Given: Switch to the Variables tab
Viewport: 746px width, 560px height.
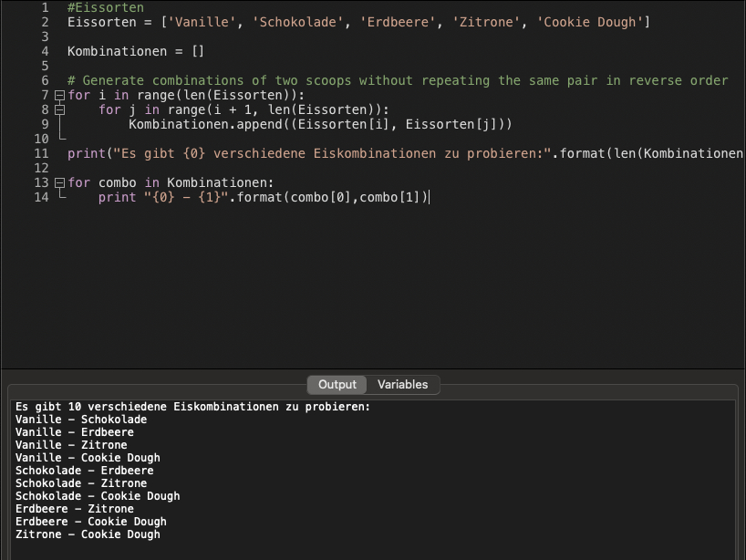Looking at the screenshot, I should 403,384.
